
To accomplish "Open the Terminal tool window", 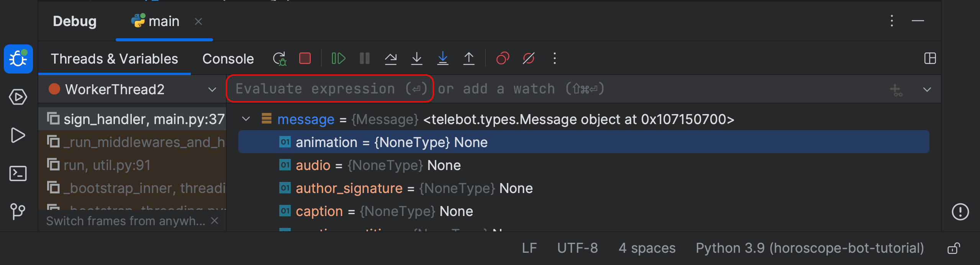I will pyautogui.click(x=18, y=173).
